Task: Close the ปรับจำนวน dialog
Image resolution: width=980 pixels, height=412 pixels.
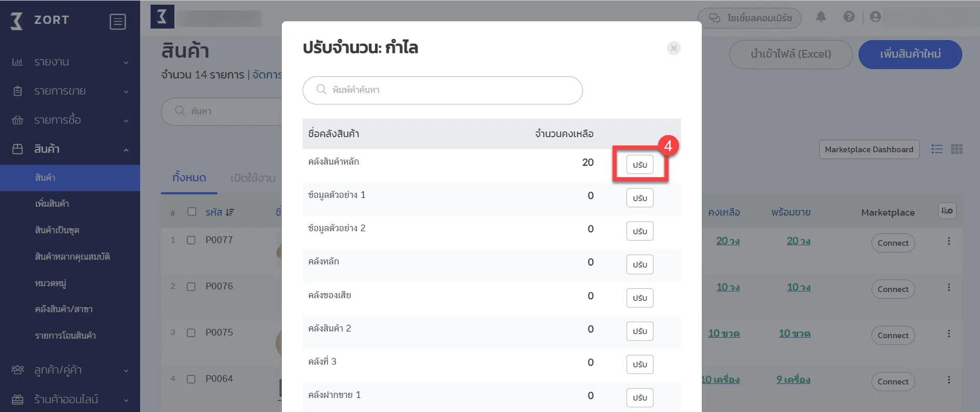Action: coord(674,48)
